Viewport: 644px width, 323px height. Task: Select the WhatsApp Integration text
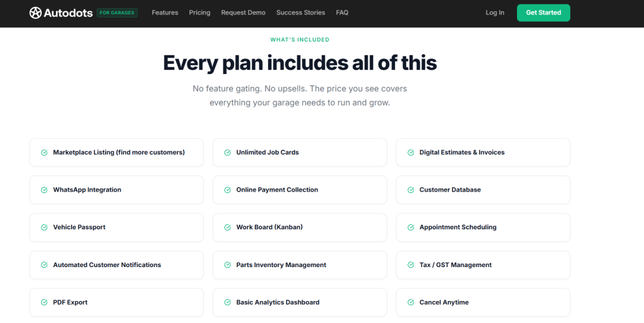coord(87,190)
